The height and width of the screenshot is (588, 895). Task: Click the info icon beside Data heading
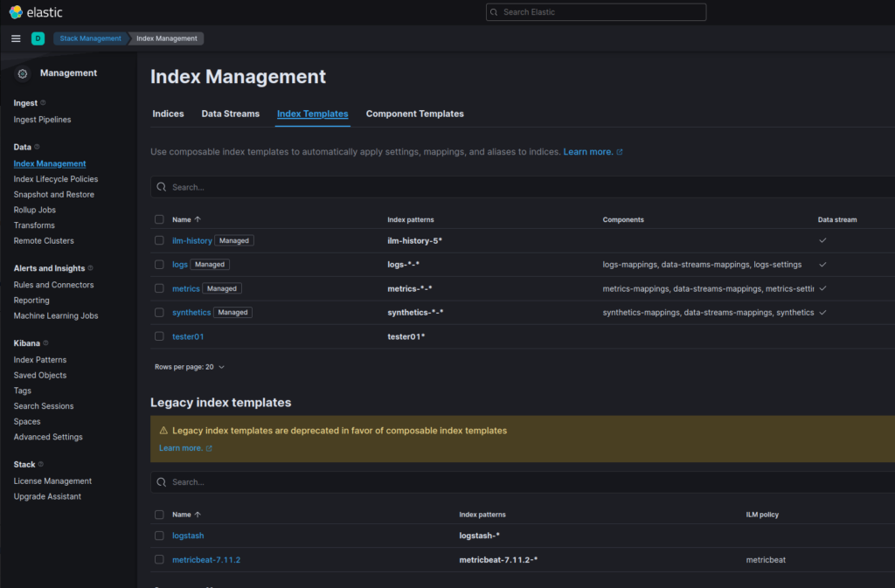(37, 147)
